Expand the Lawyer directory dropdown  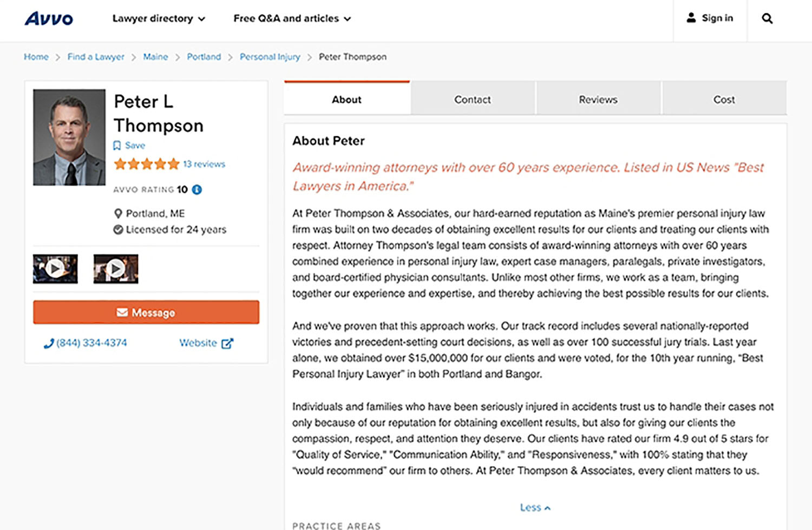click(x=159, y=18)
